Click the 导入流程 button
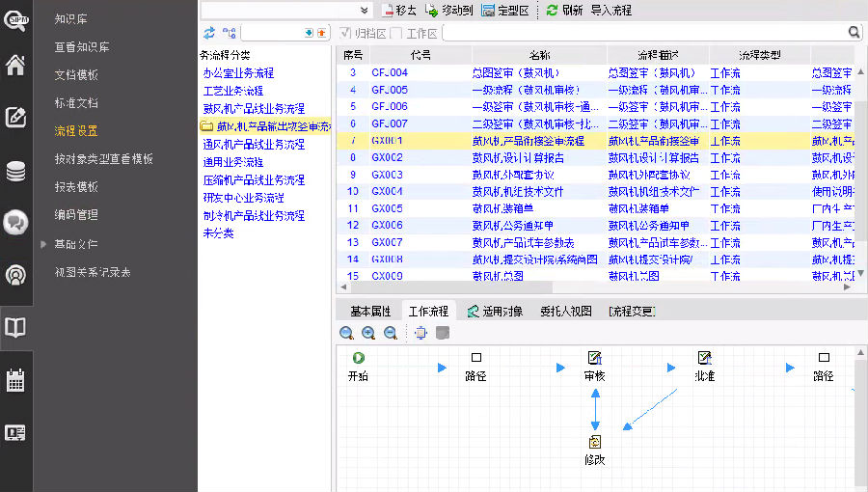 point(611,10)
